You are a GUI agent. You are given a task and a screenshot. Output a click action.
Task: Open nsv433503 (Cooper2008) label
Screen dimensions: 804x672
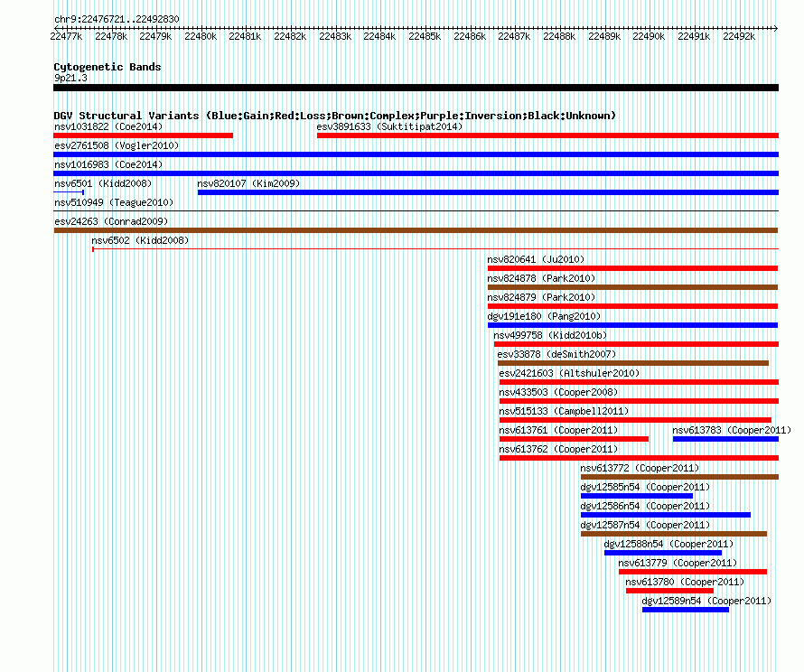(x=558, y=392)
